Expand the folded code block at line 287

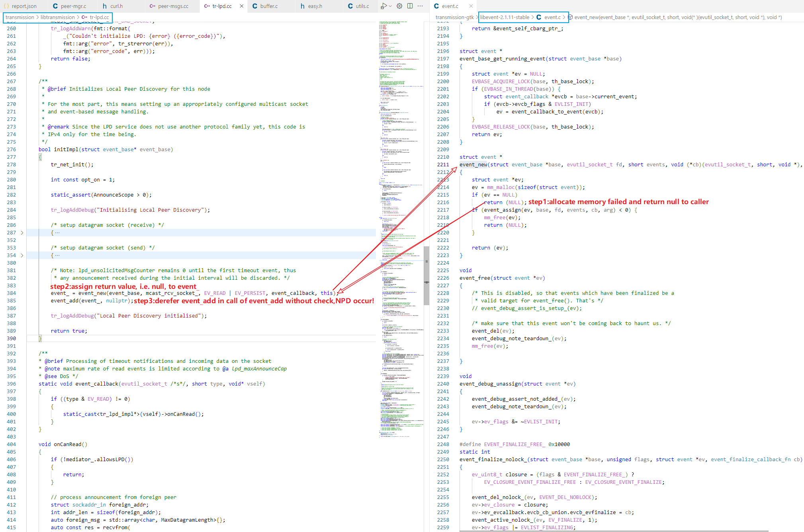22,232
